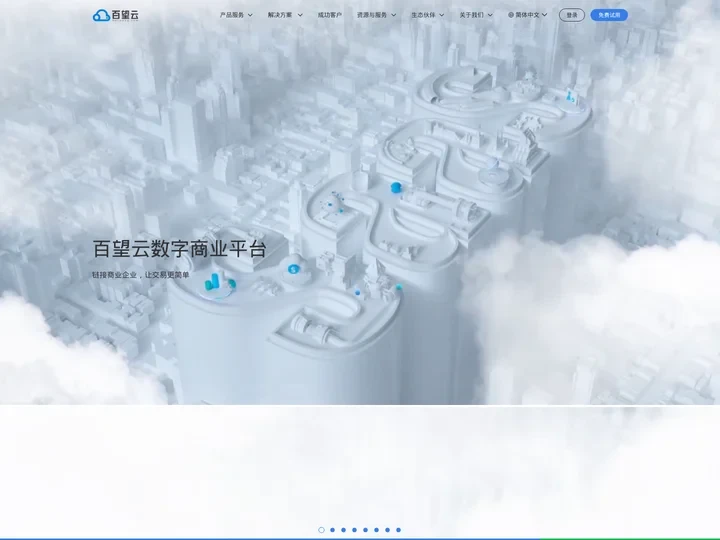Expand the 关于我们 dropdown menu
This screenshot has width=720, height=540.
pos(476,15)
